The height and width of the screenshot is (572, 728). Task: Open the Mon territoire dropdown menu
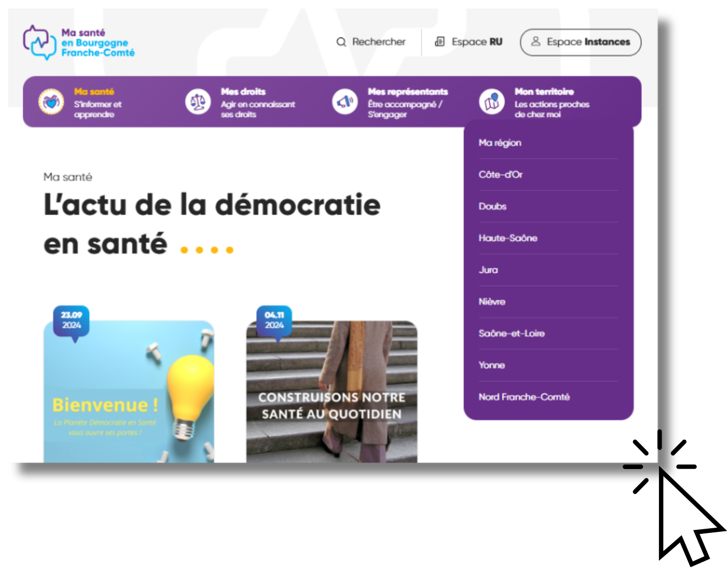551,102
